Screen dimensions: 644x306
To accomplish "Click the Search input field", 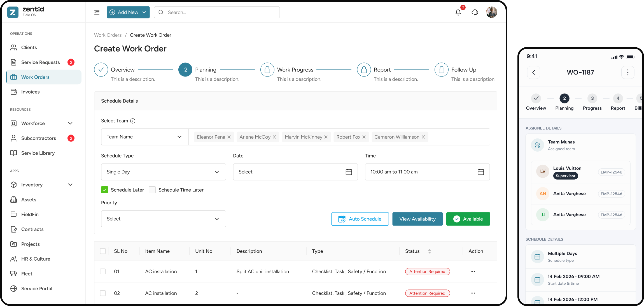I will pos(217,12).
